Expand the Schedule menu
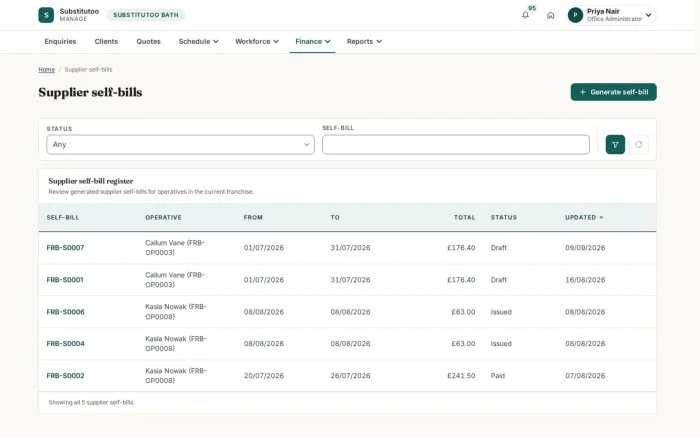 (198, 42)
